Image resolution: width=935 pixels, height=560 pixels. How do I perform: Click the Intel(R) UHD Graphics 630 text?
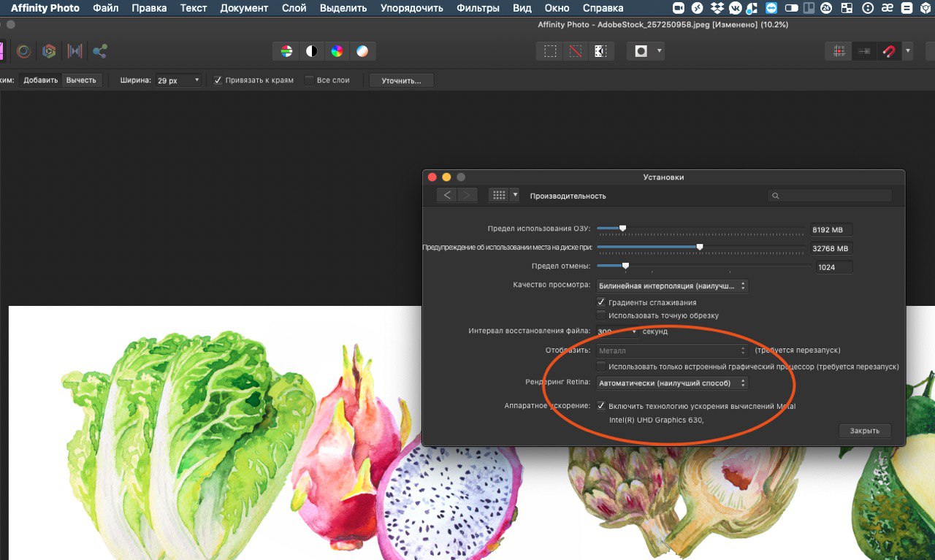coord(656,420)
